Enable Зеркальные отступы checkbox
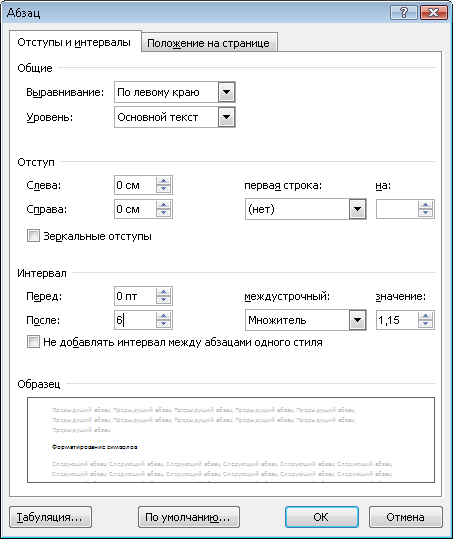This screenshot has width=453, height=539. [33, 236]
